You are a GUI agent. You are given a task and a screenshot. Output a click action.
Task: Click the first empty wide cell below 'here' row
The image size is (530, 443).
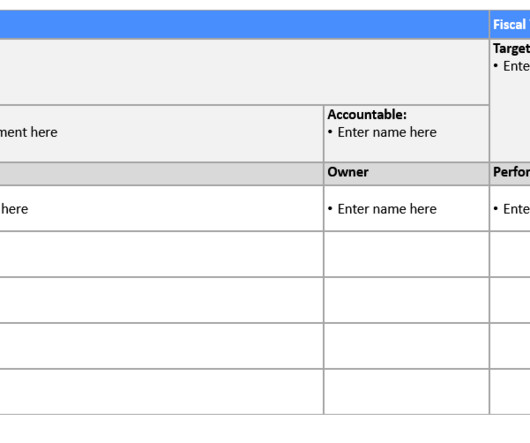[162, 254]
